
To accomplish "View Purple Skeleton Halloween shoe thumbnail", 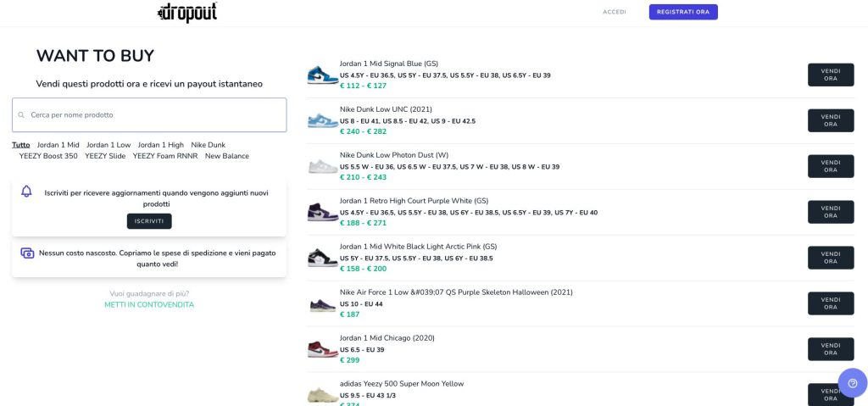I will [x=323, y=304].
